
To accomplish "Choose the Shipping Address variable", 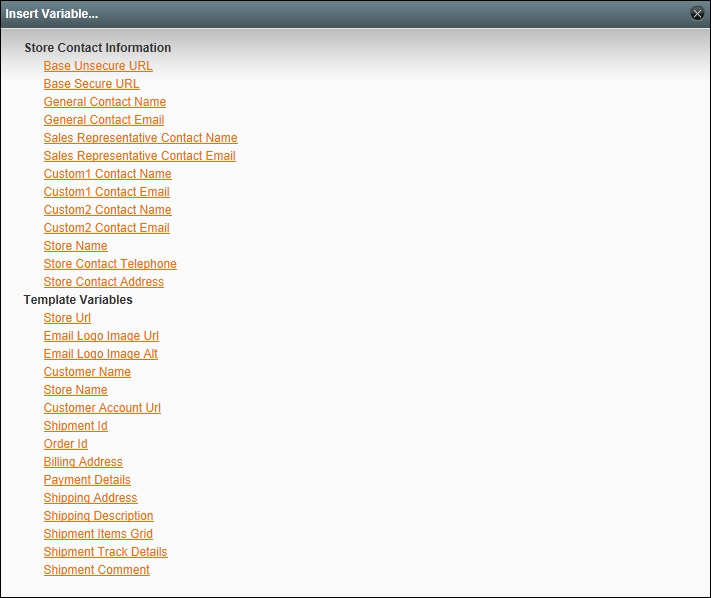I will (x=91, y=498).
